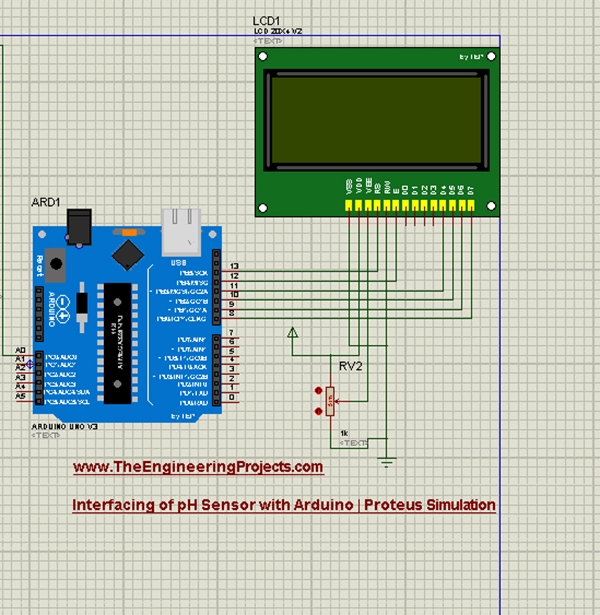Click the LCD D3 pin pad

(x=433, y=205)
